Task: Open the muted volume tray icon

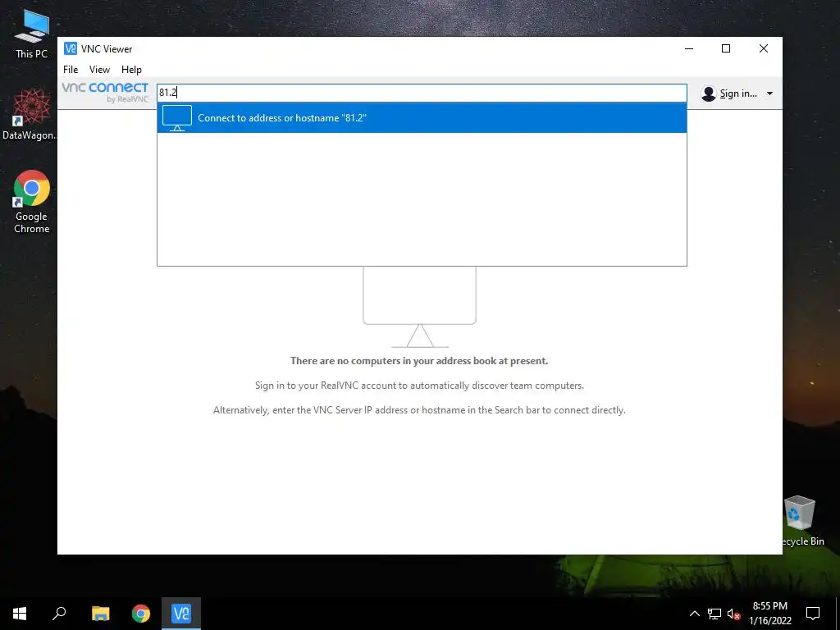Action: click(x=733, y=614)
